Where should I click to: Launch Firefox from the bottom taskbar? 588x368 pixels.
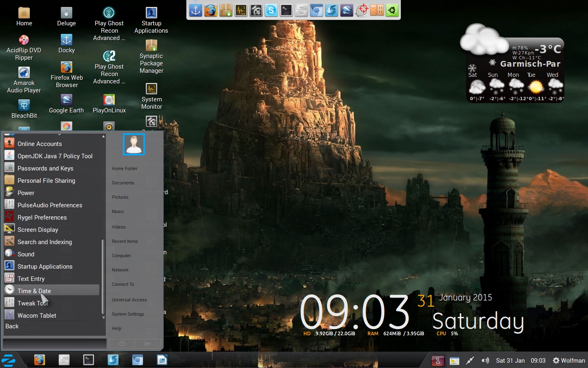[x=40, y=360]
